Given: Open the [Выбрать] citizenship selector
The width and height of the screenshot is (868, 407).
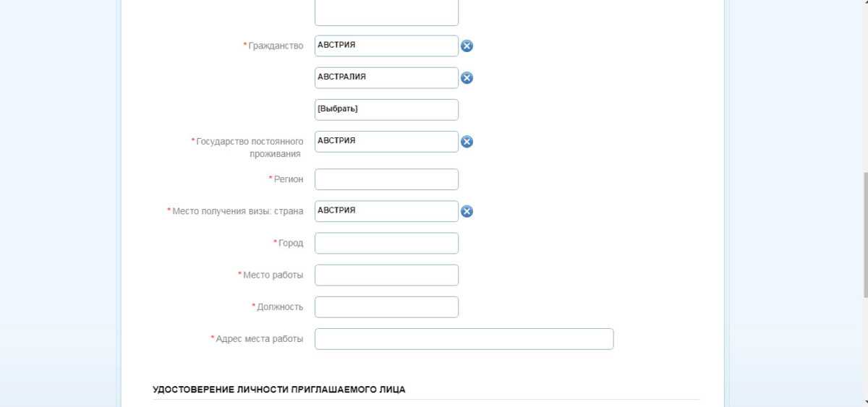Looking at the screenshot, I should coord(386,109).
